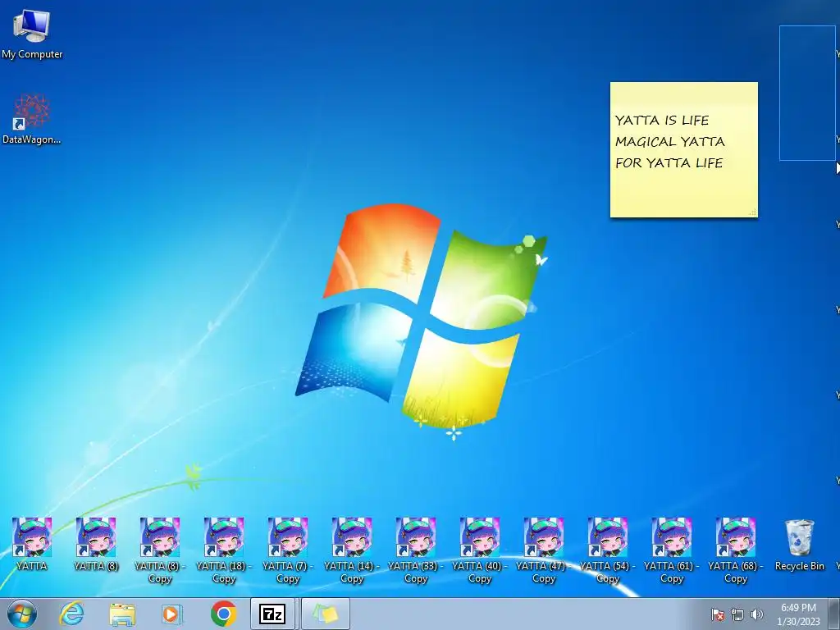Select the YATTA (68) - Copy shortcut

[x=736, y=550]
